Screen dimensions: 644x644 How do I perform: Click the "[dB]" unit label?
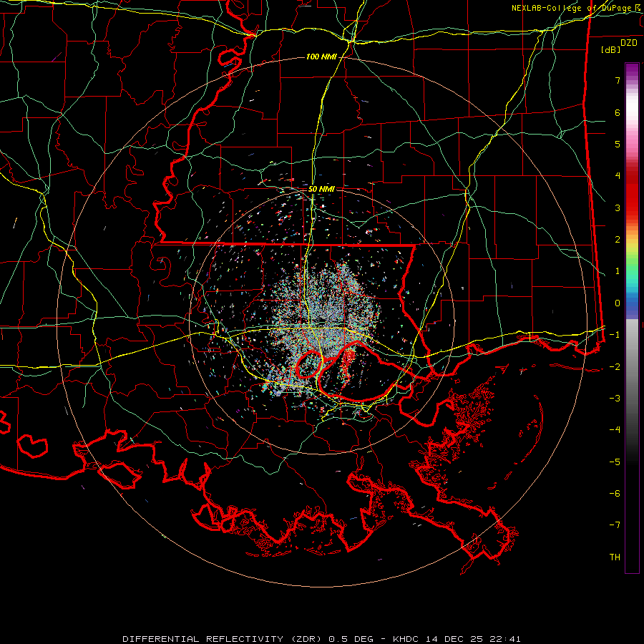(611, 49)
